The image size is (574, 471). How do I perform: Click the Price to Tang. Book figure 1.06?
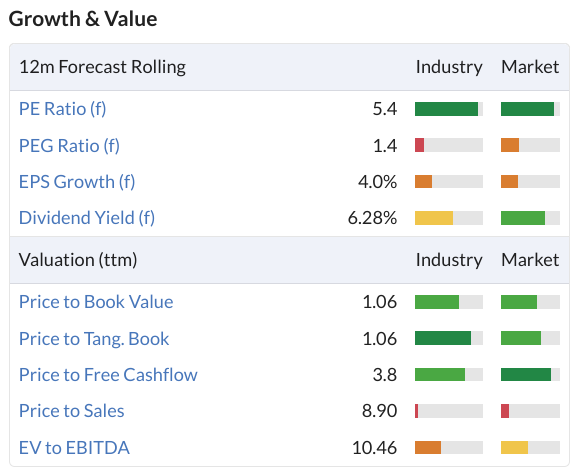click(x=380, y=339)
